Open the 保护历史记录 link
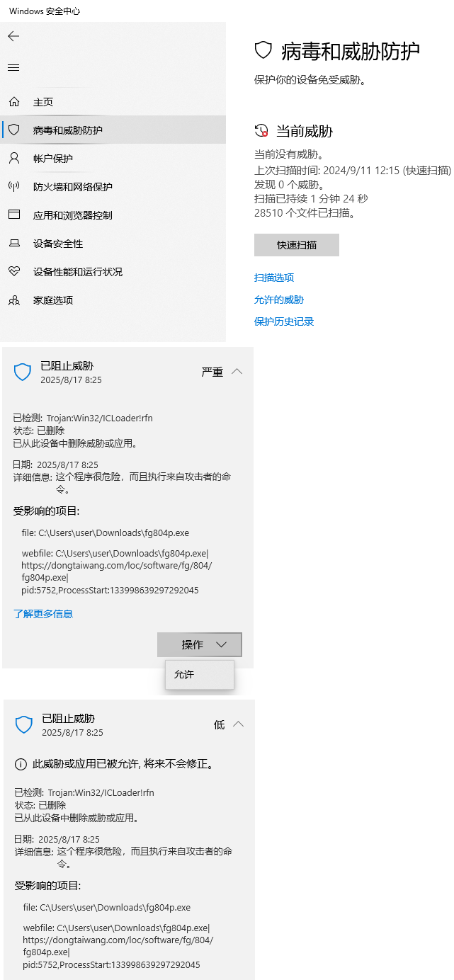 284,321
